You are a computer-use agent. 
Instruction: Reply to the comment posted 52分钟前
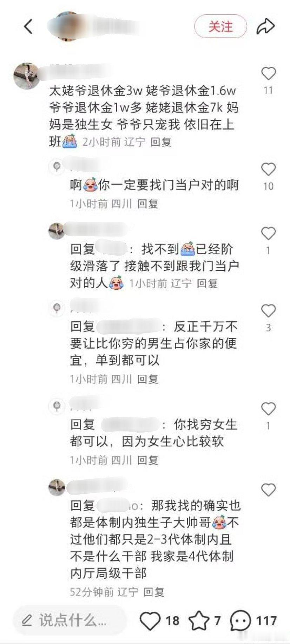point(154,592)
